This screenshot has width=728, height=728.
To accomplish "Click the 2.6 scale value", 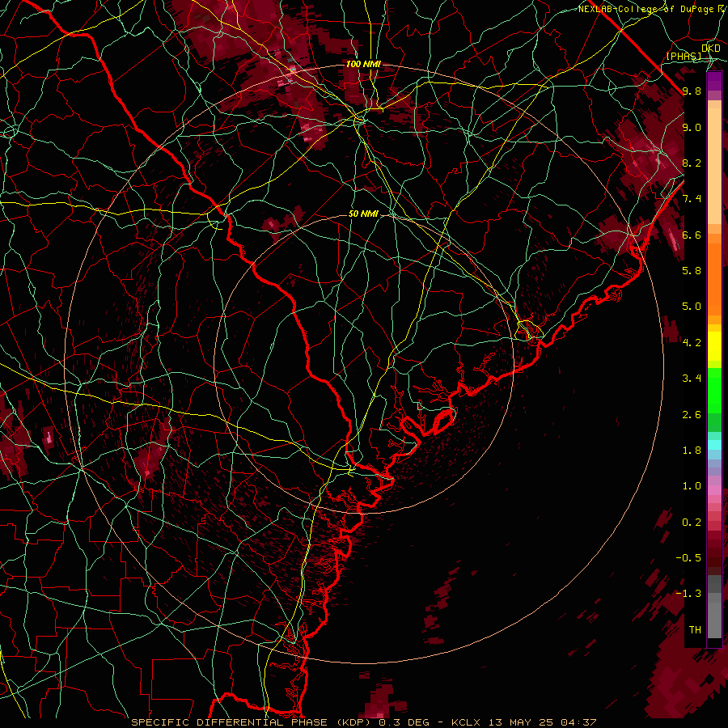I will click(692, 415).
